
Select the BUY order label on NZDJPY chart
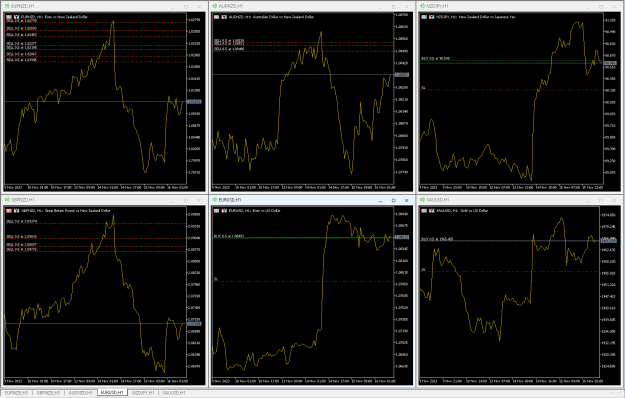(435, 59)
